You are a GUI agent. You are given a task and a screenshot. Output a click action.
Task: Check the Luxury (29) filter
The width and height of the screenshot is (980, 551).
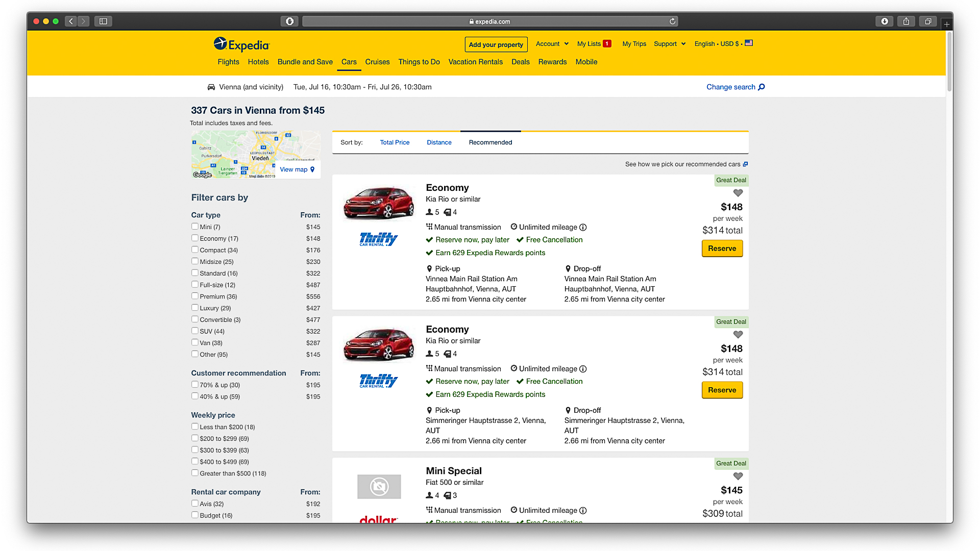point(194,308)
